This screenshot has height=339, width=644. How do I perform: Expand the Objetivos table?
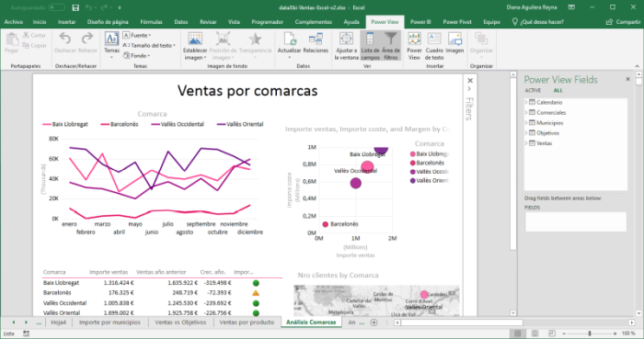point(526,133)
